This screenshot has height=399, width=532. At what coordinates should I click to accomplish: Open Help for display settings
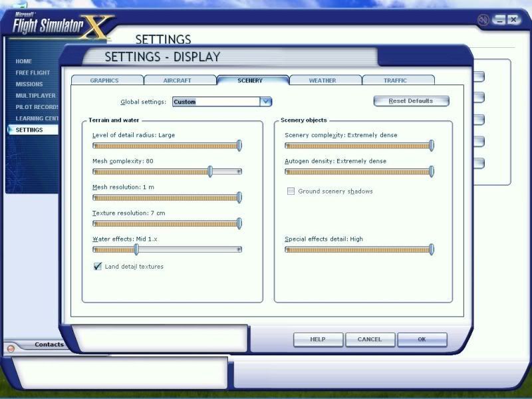pyautogui.click(x=318, y=339)
